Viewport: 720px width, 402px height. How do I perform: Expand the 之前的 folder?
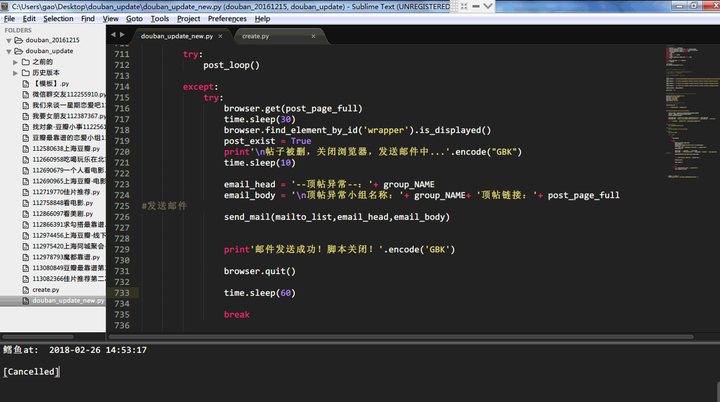tap(16, 62)
